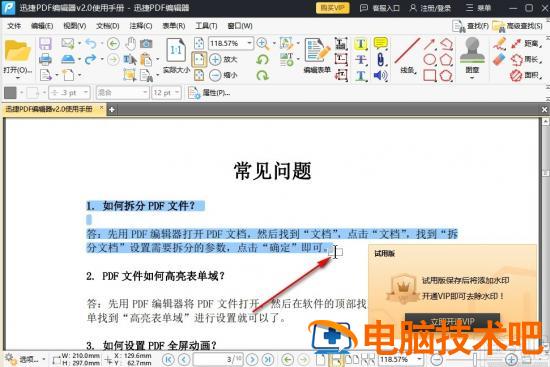Expand the dropdown arrow under 图章
550x367 pixels.
[472, 78]
